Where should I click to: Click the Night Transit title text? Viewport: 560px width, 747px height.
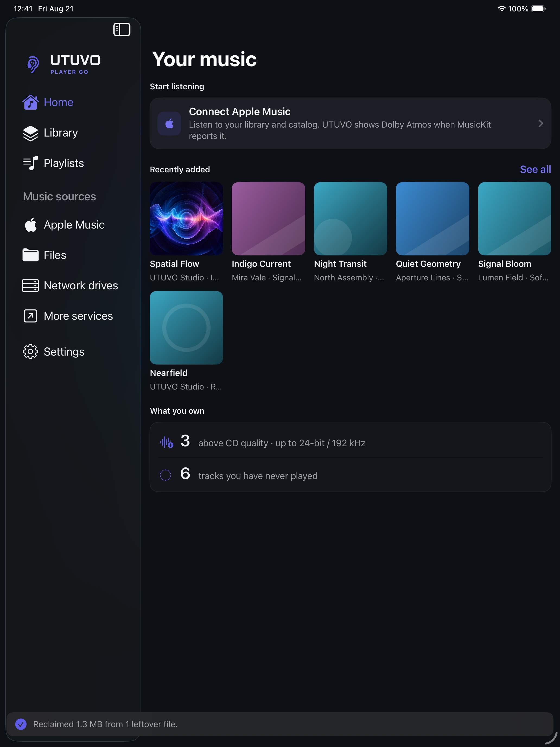[340, 264]
